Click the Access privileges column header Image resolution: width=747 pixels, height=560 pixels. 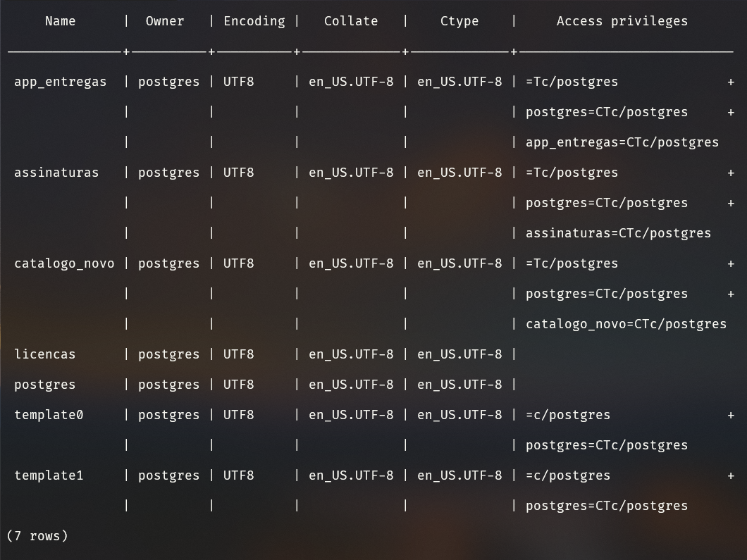622,21
